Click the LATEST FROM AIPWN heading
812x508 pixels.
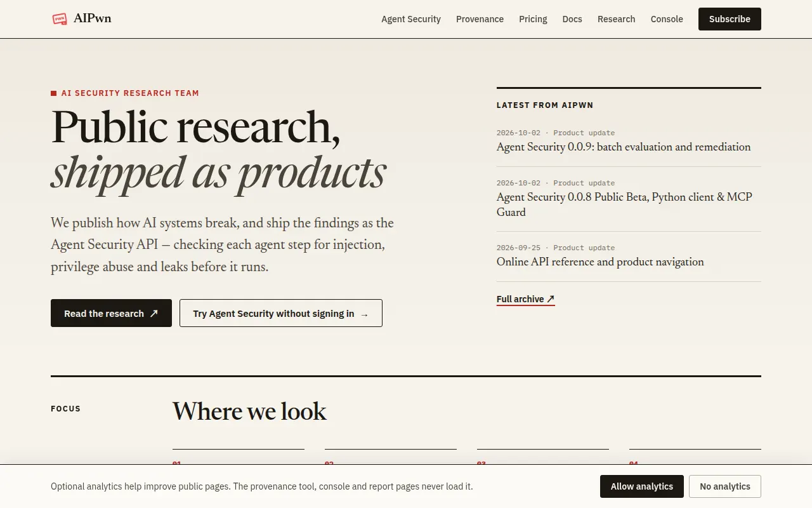pyautogui.click(x=545, y=105)
